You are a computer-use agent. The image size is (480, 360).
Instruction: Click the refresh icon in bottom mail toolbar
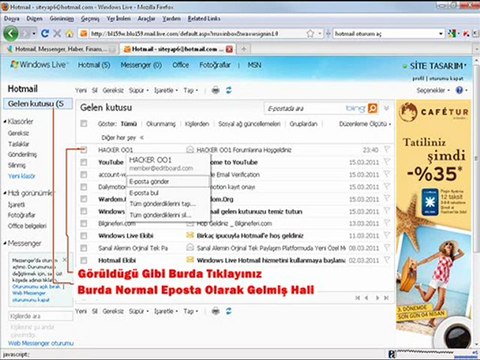pos(229,311)
